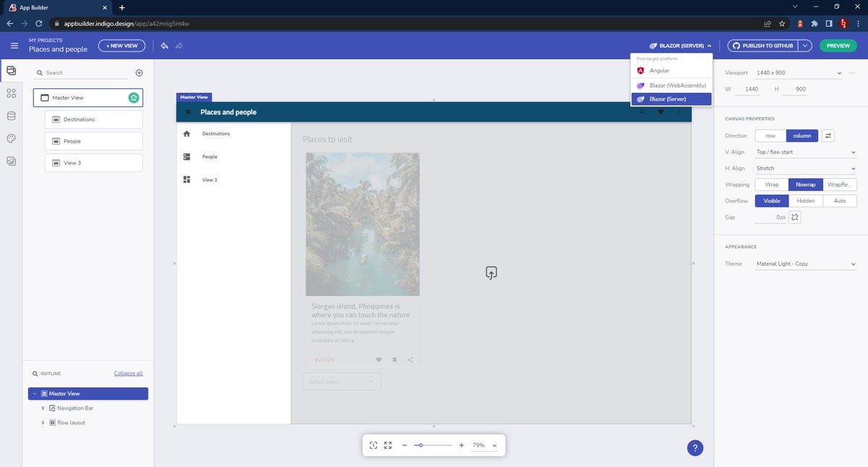This screenshot has width=868, height=467.
Task: Select the Data sources icon in the sidebar
Action: [x=10, y=117]
